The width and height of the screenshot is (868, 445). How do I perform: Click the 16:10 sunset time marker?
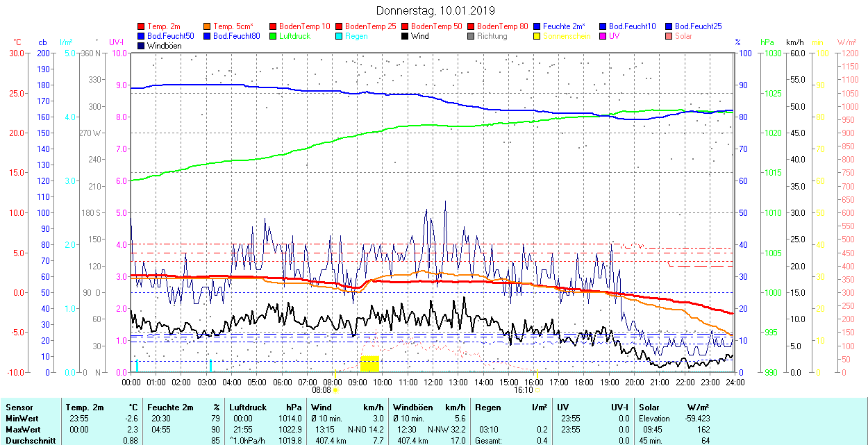[523, 390]
